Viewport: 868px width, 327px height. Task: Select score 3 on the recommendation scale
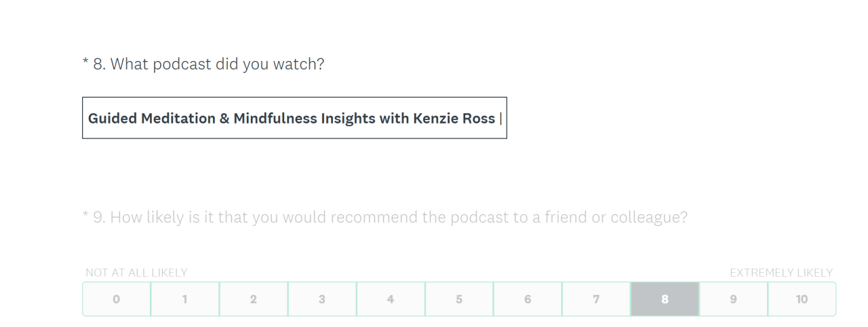tap(322, 299)
